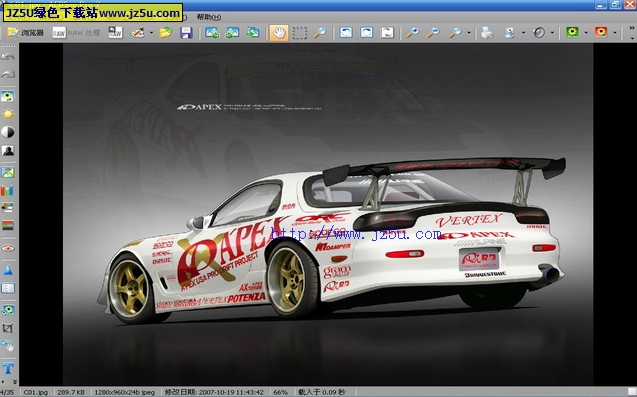Click the 载入于 0.09 秒 load time entry
The image size is (637, 397).
[x=322, y=393]
